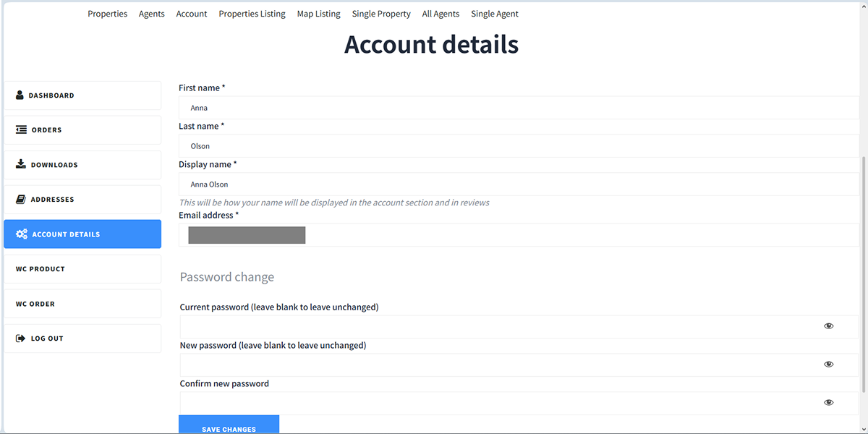The image size is (868, 434).
Task: Click the Orders list icon
Action: coord(21,130)
